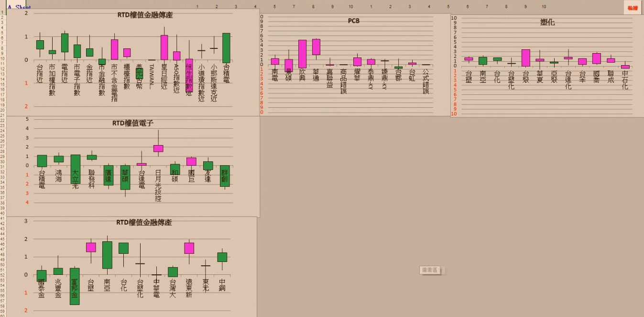Select the green 華碩 candlestick bar

tap(125, 178)
